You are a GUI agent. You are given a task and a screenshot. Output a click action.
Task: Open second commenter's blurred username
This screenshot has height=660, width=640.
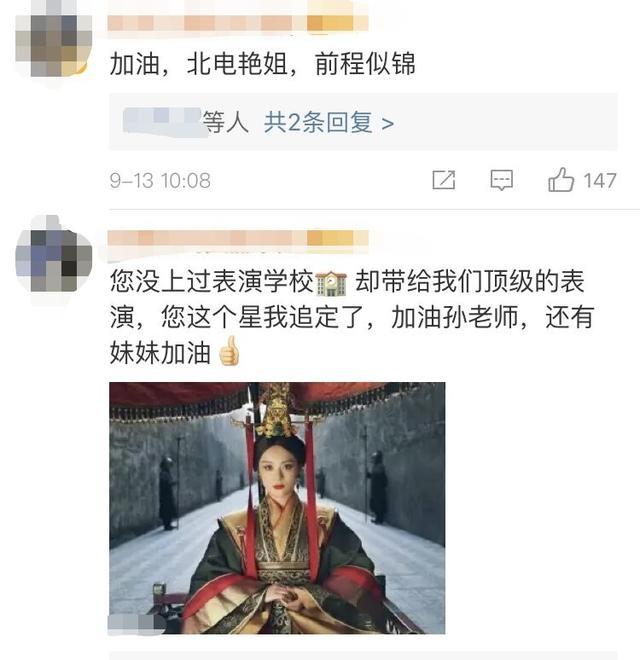[238, 239]
